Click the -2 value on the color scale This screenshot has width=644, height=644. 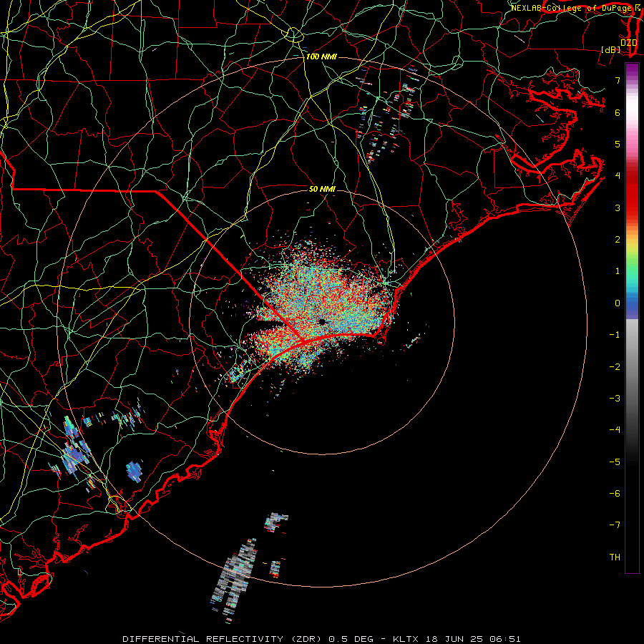pos(615,367)
